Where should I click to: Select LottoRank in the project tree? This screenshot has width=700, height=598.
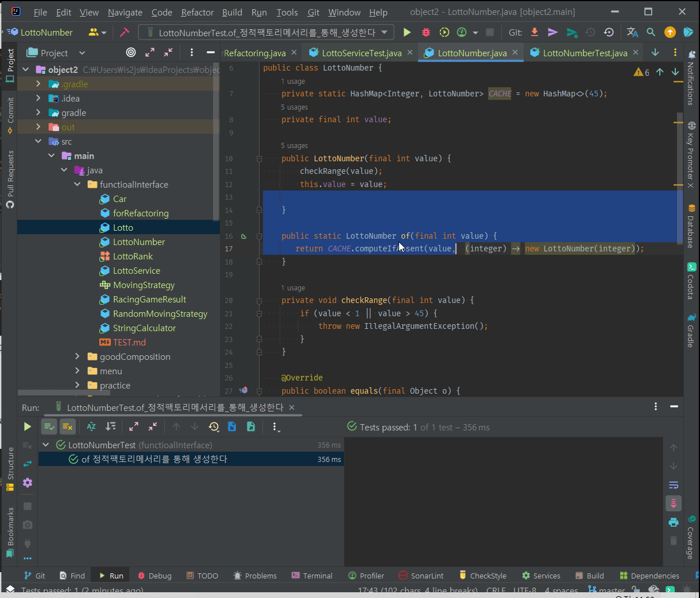(133, 257)
